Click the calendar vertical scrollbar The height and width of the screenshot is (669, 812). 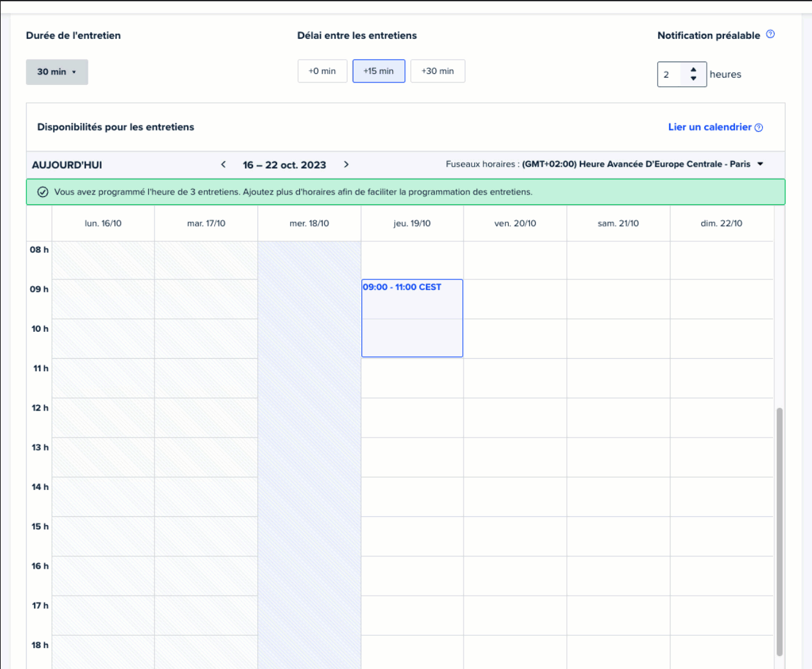click(x=779, y=531)
